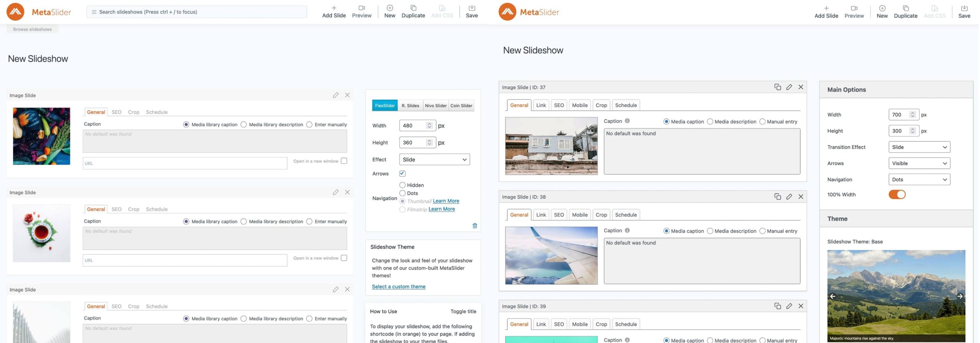
Task: Click the stepper arrows on Width 700 field
Action: [913, 115]
